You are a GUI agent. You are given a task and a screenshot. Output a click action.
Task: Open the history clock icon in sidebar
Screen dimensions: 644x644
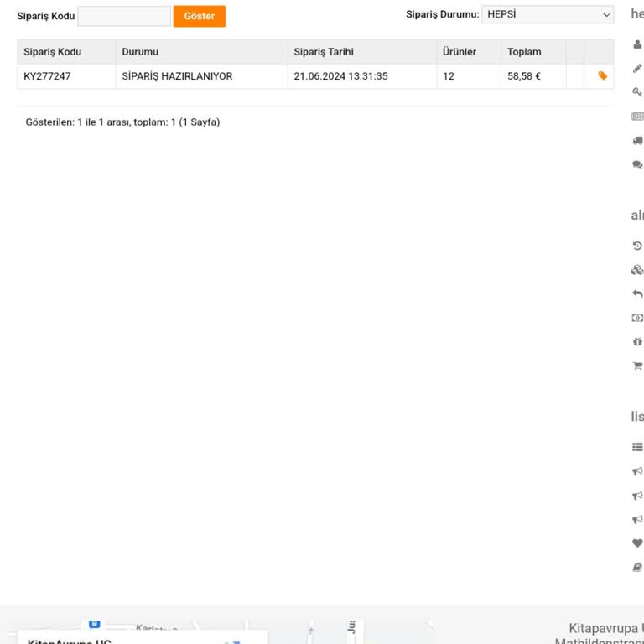coord(637,246)
